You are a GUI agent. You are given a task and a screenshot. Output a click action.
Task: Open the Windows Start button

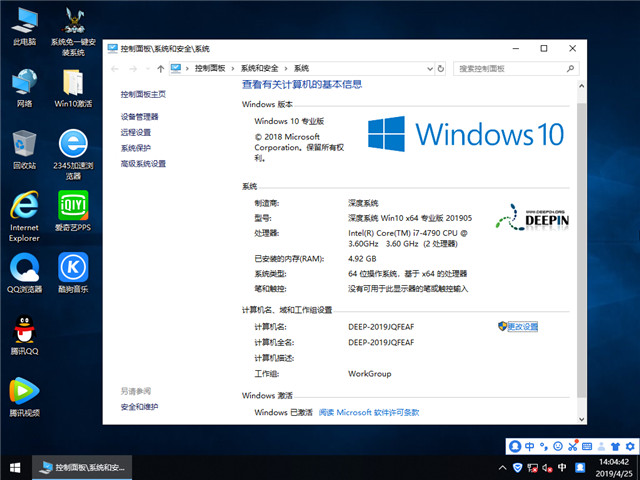(x=15, y=468)
